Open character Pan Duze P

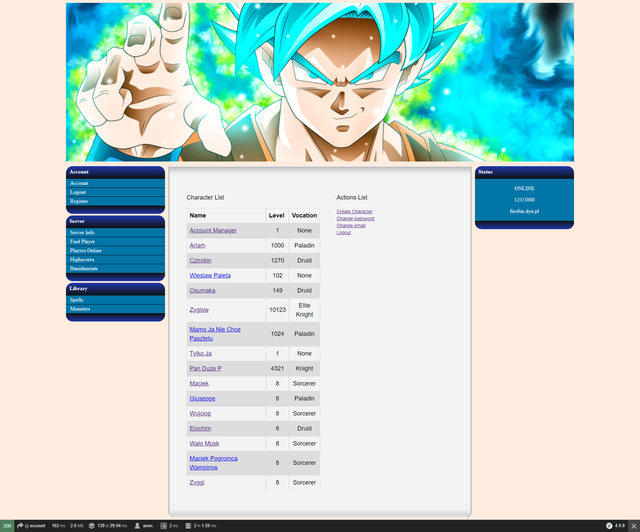pos(205,368)
